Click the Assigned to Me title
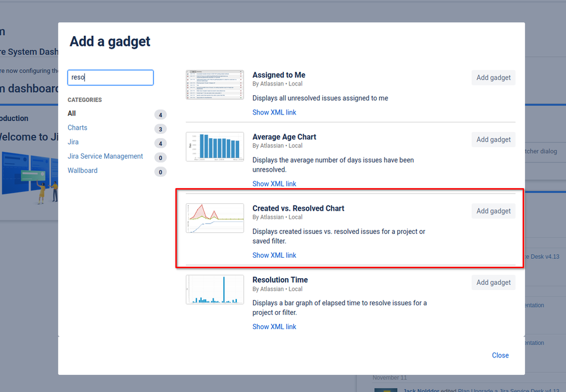Viewport: 566px width, 392px height. pos(279,75)
